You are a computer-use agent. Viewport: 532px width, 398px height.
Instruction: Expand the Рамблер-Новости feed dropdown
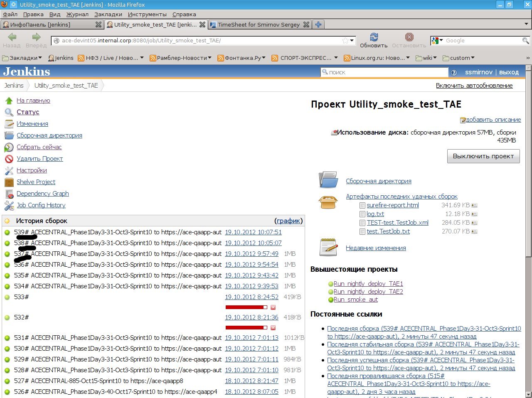(180, 58)
